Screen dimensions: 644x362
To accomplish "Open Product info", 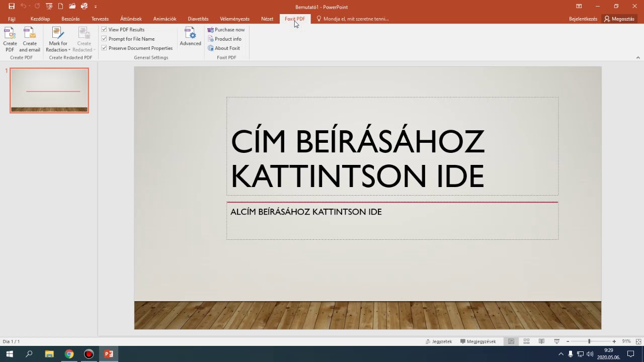I will click(x=224, y=39).
